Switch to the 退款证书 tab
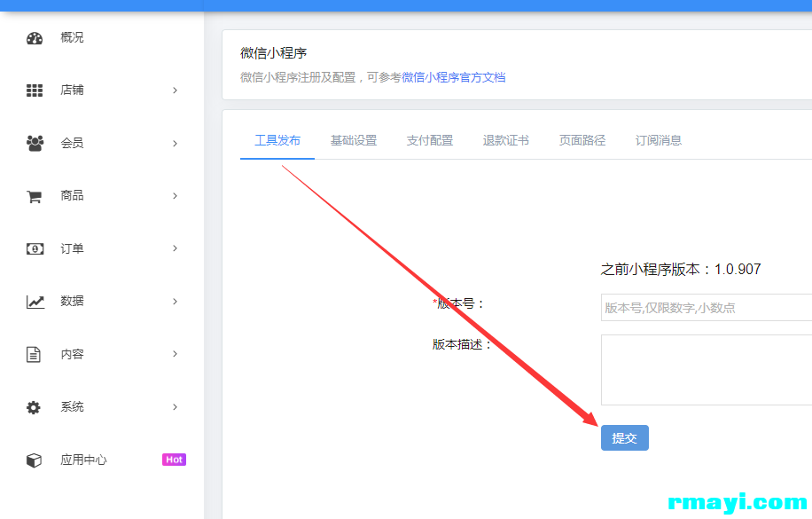Image resolution: width=812 pixels, height=519 pixels. pos(506,140)
